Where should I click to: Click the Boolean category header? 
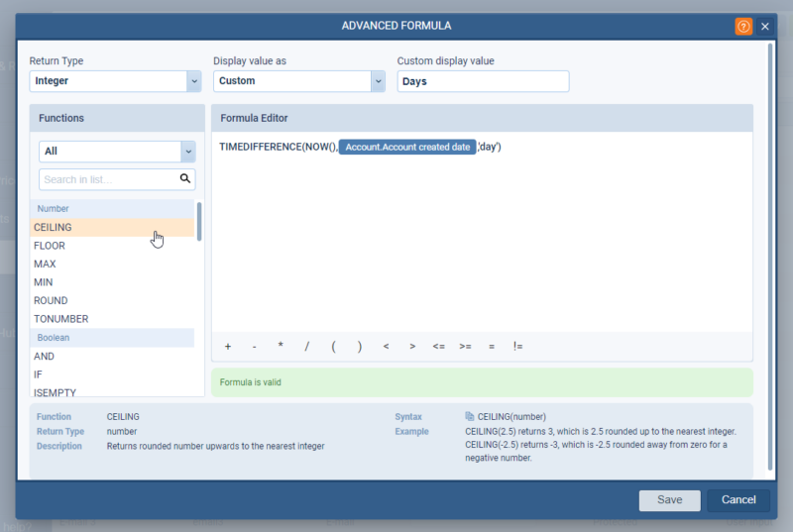pos(112,338)
